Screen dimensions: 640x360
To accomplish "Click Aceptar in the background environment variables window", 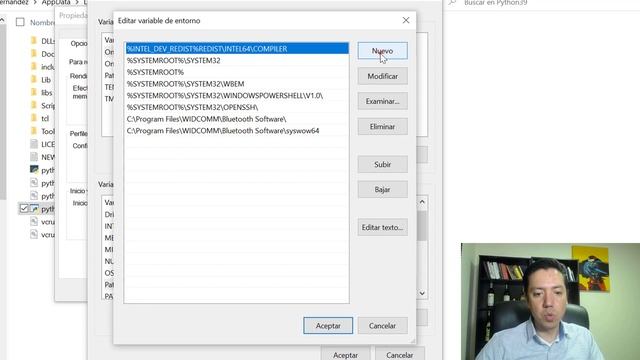I will click(346, 355).
